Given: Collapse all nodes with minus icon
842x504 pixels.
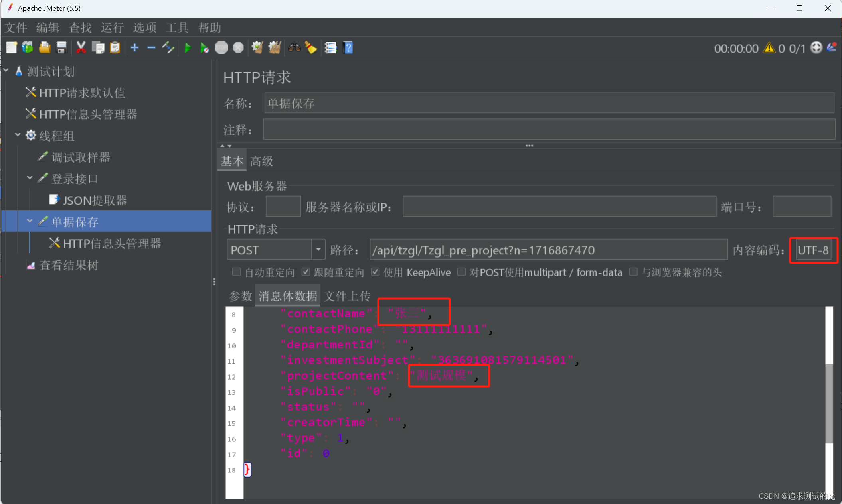Looking at the screenshot, I should pos(151,48).
